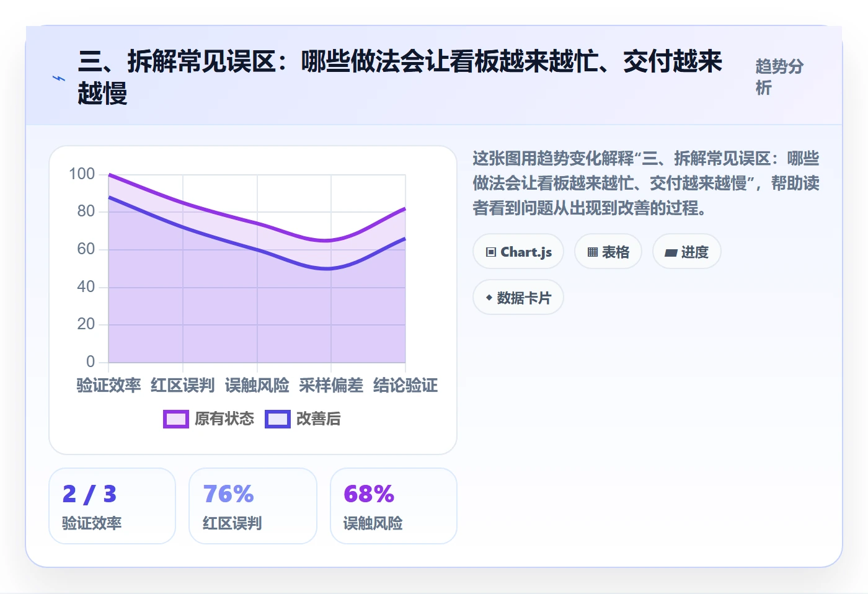Viewport: 868px width, 594px height.
Task: Click the 采样偏差 x-axis label
Action: [331, 386]
